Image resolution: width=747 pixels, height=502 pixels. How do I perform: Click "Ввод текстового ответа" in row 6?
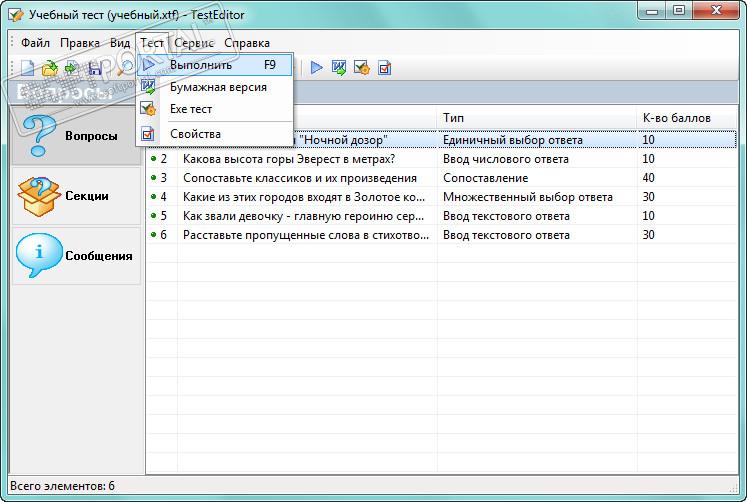pos(506,235)
